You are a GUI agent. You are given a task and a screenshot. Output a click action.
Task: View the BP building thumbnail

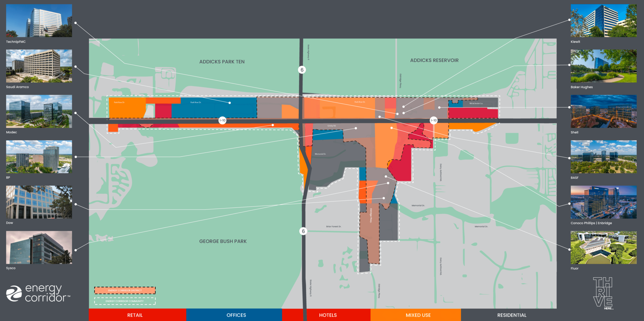(39, 157)
